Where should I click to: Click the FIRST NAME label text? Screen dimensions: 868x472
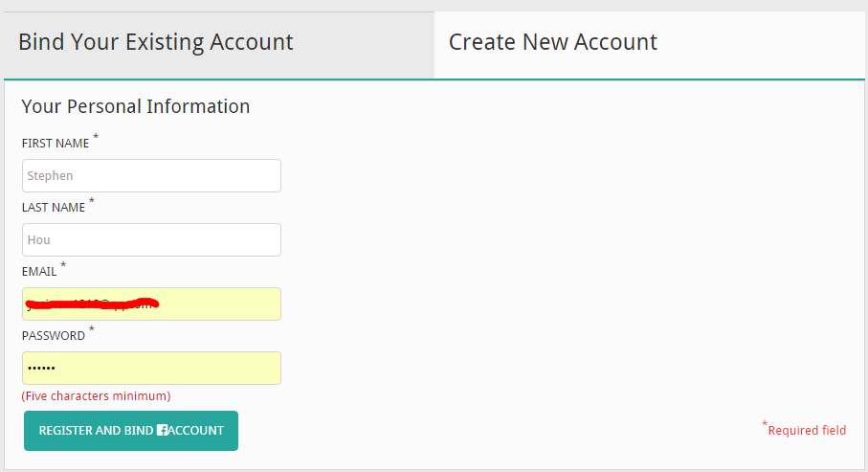click(56, 144)
